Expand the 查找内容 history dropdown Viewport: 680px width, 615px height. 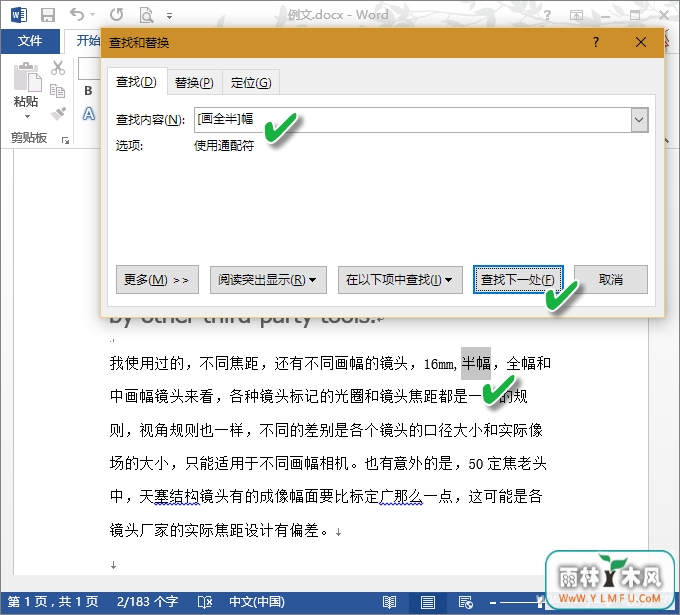click(x=639, y=120)
